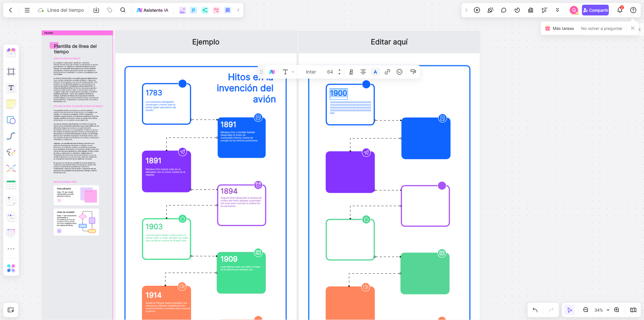Viewport: 644px width, 320px height.
Task: Open search with the magnifier icon
Action: [123, 10]
